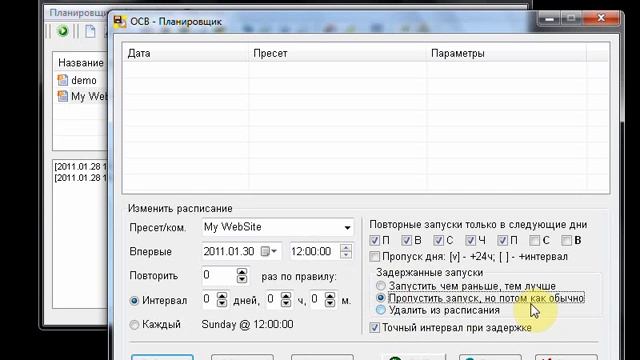Decrease the hours (ч) interval value

tap(286, 304)
